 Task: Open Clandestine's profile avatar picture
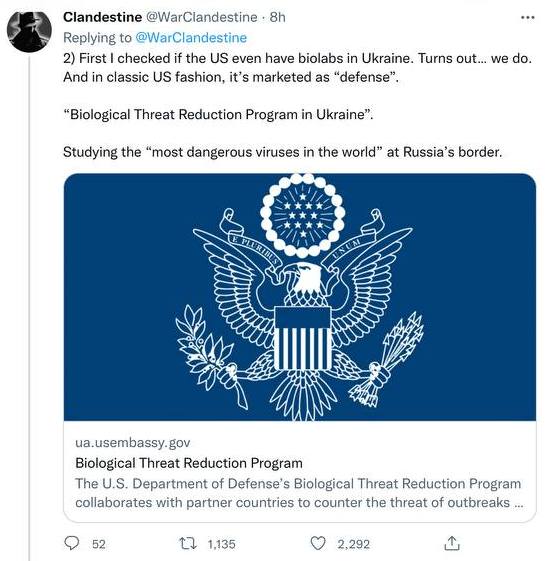pos(29,32)
